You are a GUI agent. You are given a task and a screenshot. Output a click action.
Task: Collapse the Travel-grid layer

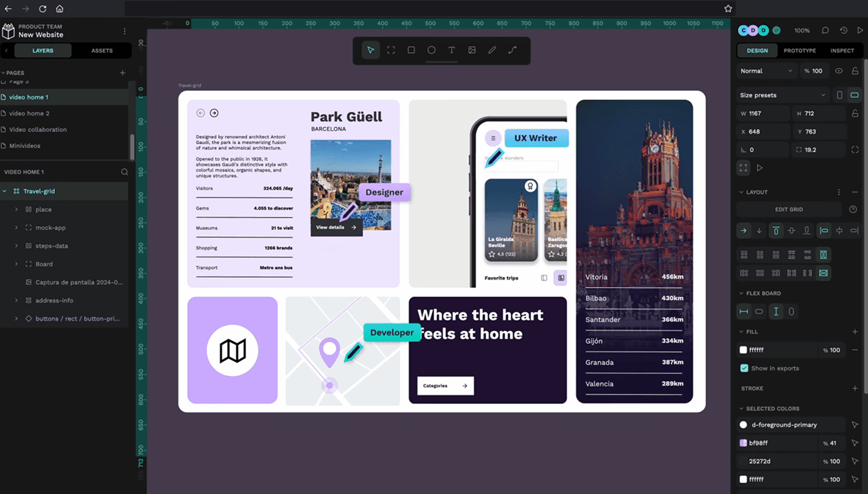[5, 191]
